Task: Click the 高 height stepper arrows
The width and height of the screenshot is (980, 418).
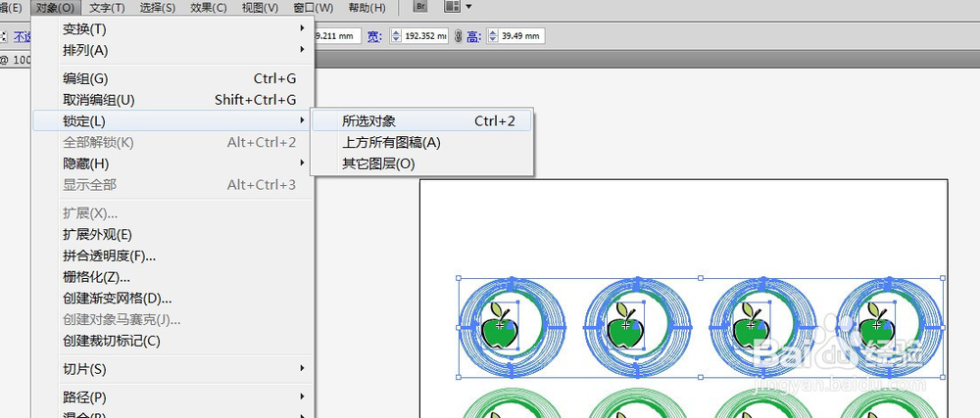Action: pos(493,36)
